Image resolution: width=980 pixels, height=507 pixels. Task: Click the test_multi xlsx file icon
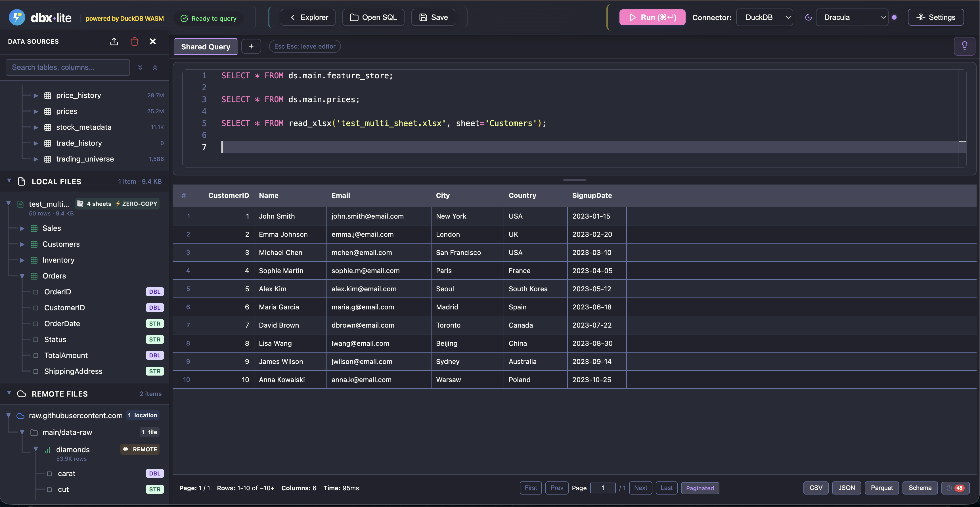coord(20,204)
